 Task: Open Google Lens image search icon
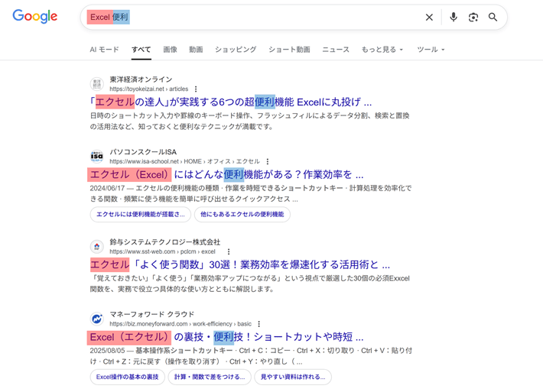473,17
